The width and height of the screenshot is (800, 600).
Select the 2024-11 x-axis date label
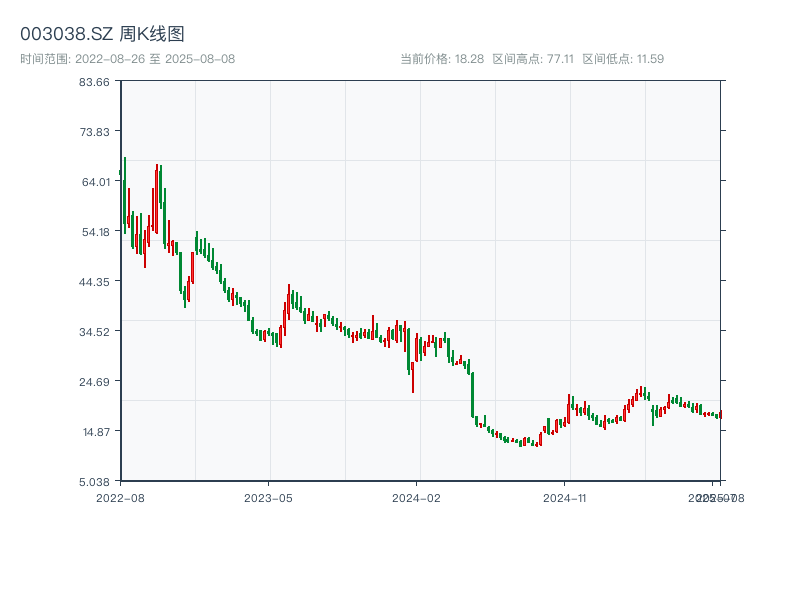pyautogui.click(x=566, y=496)
